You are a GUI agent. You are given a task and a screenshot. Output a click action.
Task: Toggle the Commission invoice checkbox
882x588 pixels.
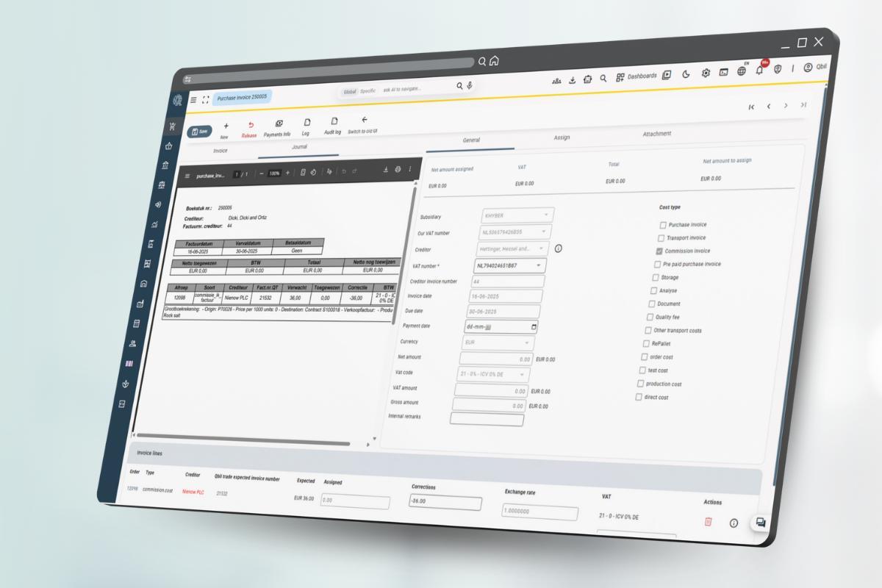[x=659, y=251]
